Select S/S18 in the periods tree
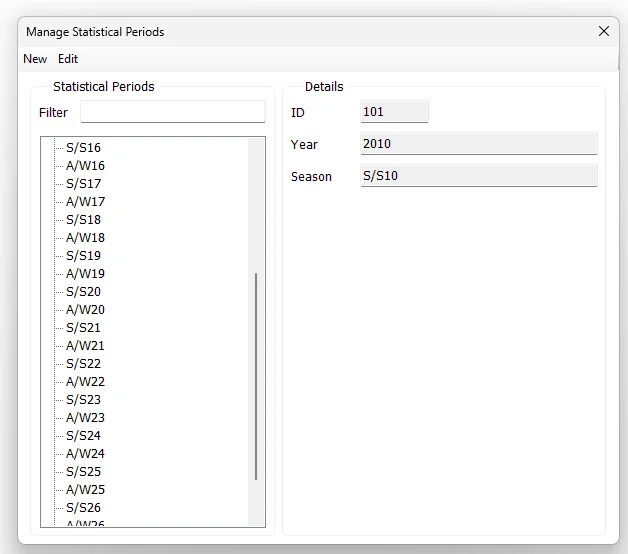Viewport: 628px width, 554px height. tap(83, 220)
